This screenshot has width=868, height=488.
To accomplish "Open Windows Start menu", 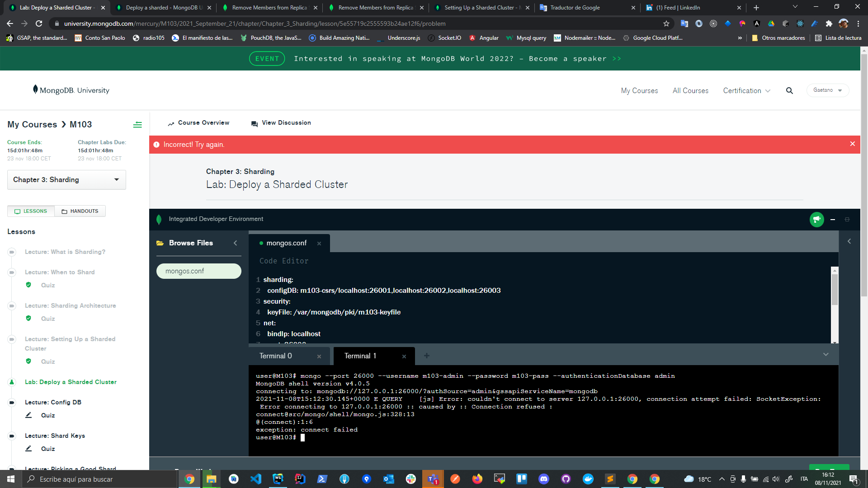I will click(11, 479).
